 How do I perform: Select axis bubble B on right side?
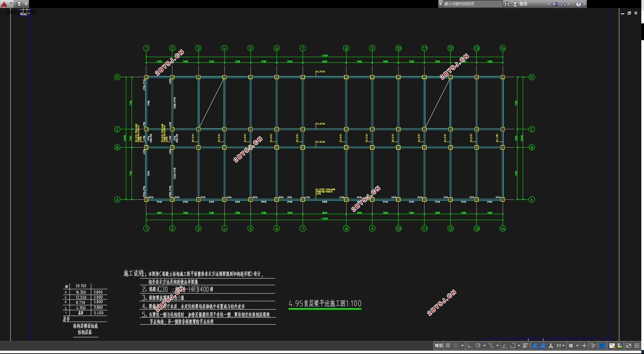532,147
